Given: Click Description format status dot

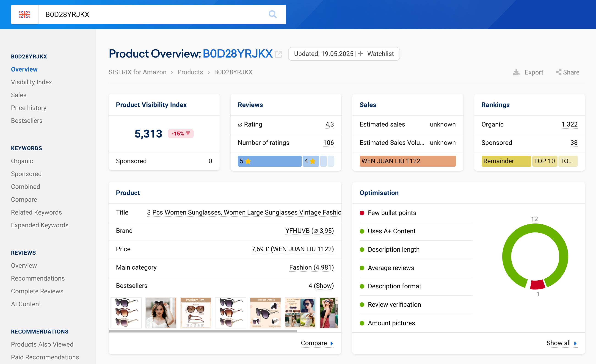Looking at the screenshot, I should tap(362, 286).
